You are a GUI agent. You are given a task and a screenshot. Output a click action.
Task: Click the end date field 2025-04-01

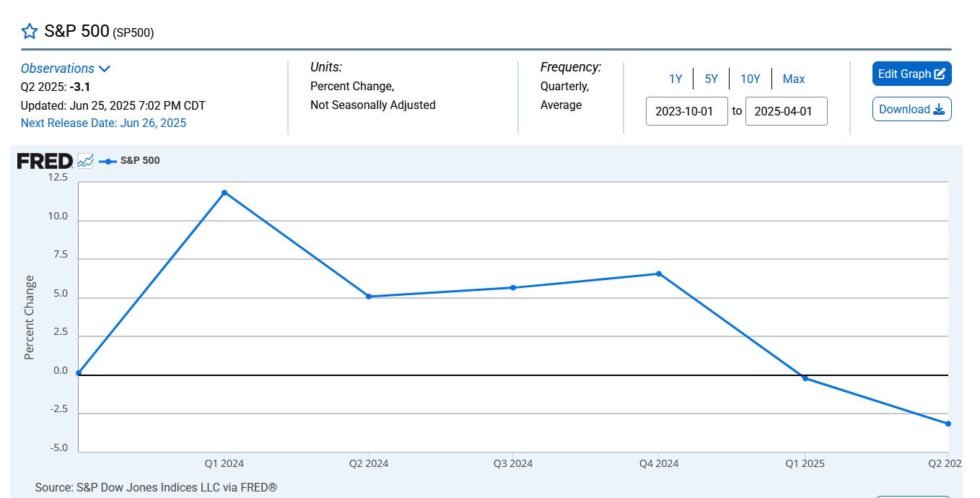pos(786,111)
